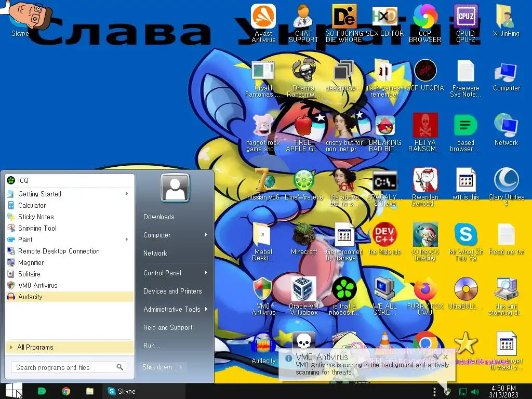
Task: Open the CCP UTOPIA desktop icon
Action: point(425,75)
